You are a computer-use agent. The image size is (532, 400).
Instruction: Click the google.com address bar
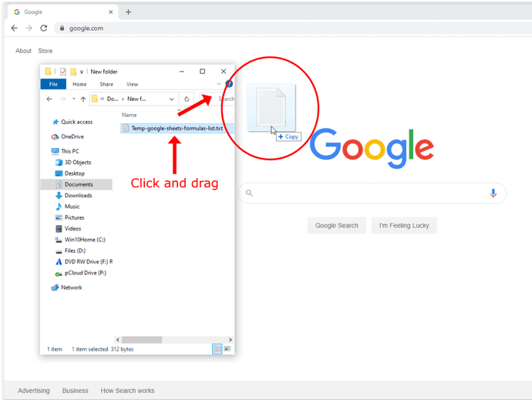[x=291, y=29]
